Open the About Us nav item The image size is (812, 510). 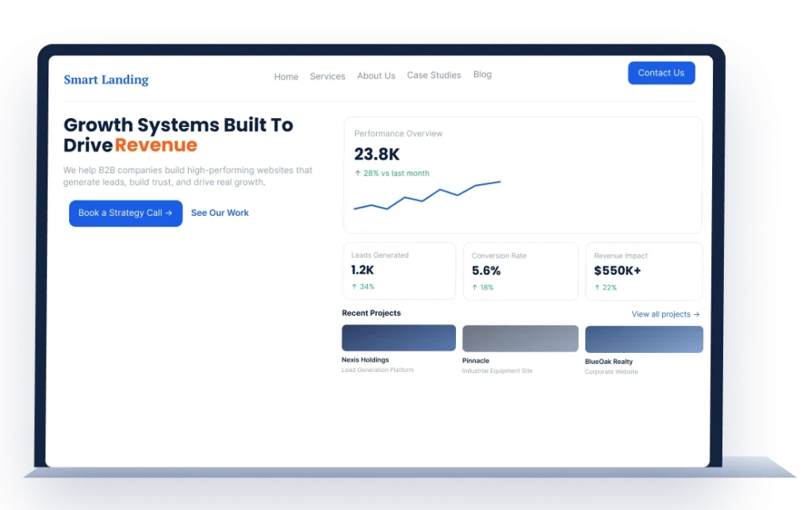pyautogui.click(x=376, y=75)
